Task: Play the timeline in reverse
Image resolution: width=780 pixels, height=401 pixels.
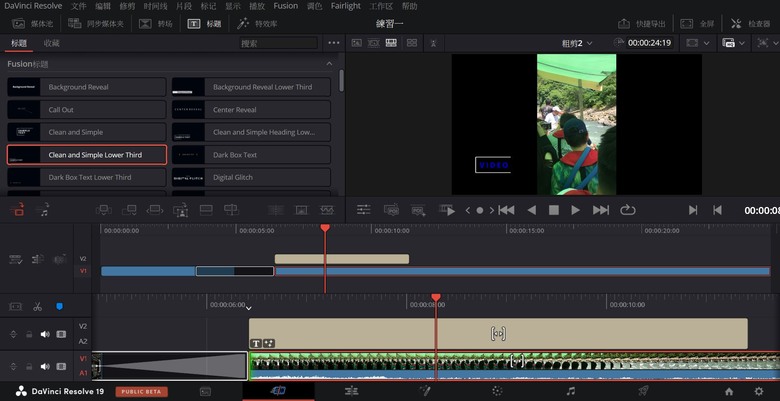Action: click(531, 210)
